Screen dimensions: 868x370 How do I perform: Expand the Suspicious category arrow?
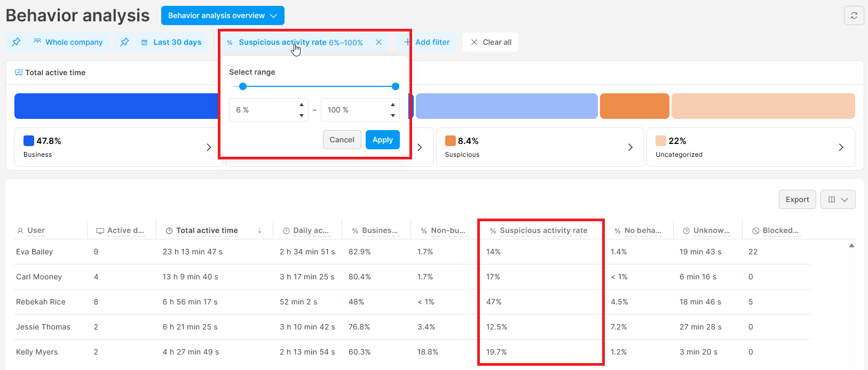tap(630, 147)
